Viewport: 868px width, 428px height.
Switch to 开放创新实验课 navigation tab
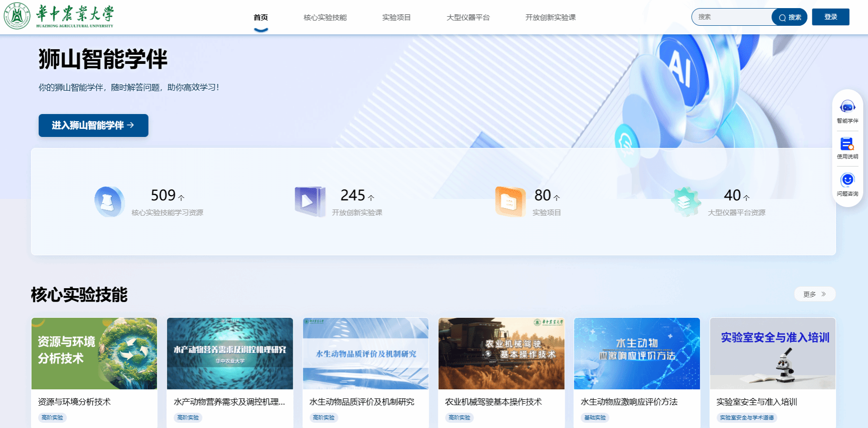coord(550,18)
